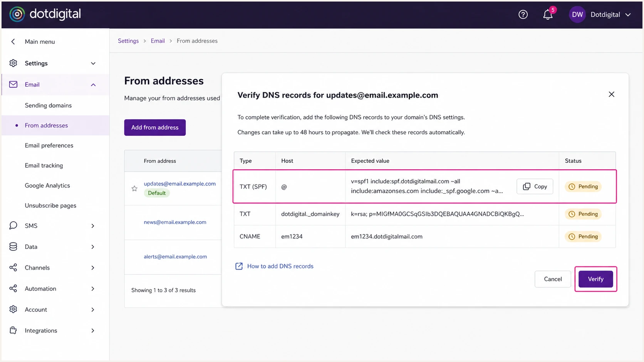Open How to add DNS records link

280,266
